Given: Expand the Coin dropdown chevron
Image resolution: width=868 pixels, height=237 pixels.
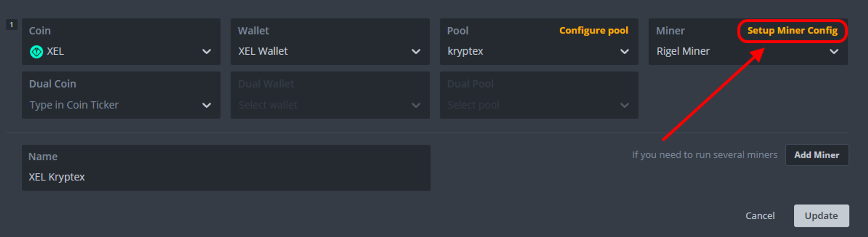Looking at the screenshot, I should point(207,52).
